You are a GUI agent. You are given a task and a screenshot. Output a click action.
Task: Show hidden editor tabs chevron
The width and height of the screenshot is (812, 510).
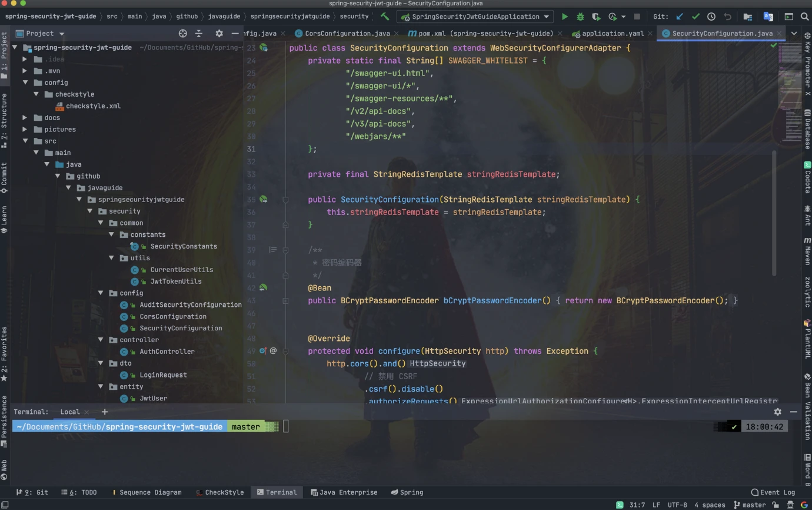(x=794, y=34)
